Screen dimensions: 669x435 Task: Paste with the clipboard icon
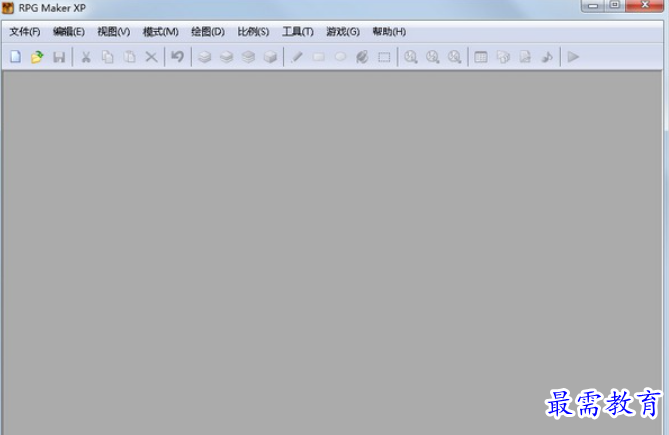pyautogui.click(x=130, y=57)
